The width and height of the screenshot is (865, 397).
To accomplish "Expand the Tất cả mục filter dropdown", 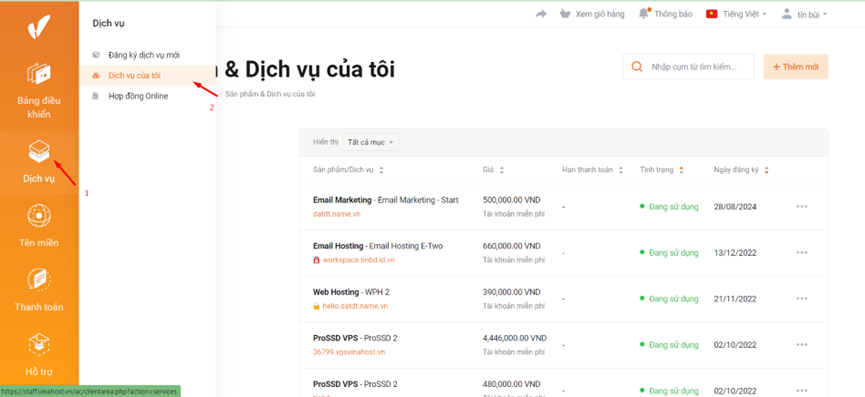I will [371, 142].
